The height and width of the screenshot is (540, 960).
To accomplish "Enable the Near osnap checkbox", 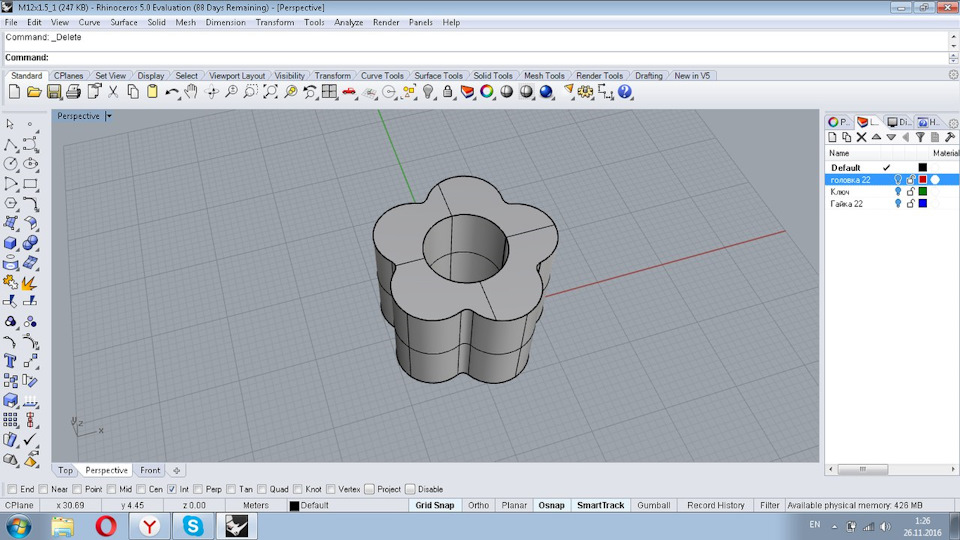I will [x=43, y=489].
